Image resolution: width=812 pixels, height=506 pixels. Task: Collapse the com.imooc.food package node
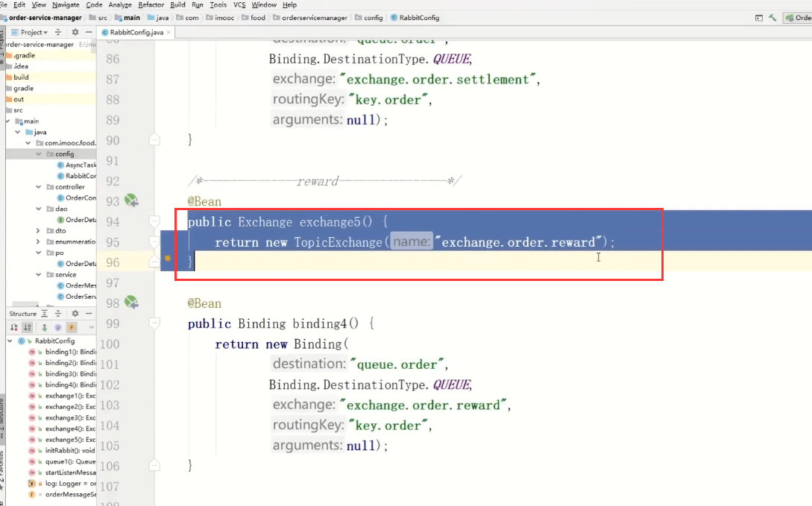click(28, 143)
